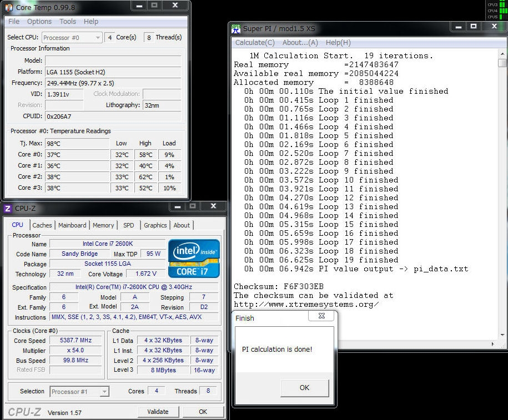508x420 pixels.
Task: Click the Code Name value Sandy Bridge
Action: 79,254
